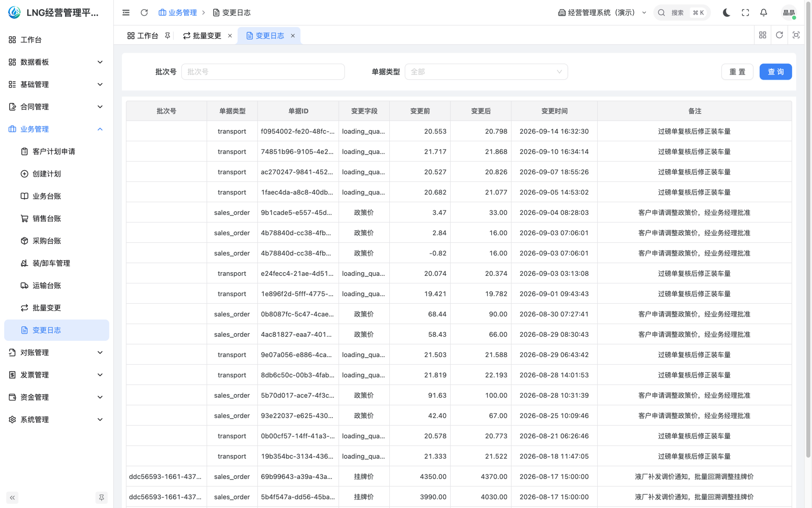Click the sidebar pin icon at bottom
Viewport: 812px width, 508px height.
tap(101, 498)
